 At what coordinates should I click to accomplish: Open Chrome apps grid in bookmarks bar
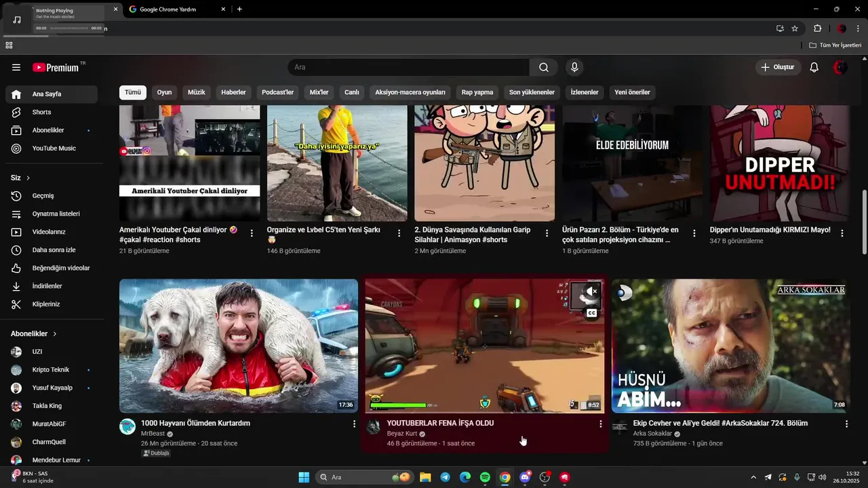click(9, 45)
